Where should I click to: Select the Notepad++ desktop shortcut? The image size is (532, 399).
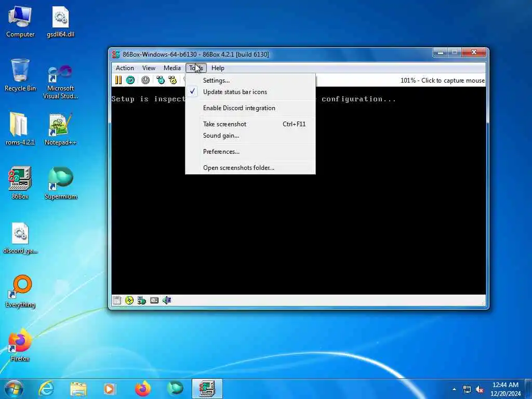click(x=60, y=129)
